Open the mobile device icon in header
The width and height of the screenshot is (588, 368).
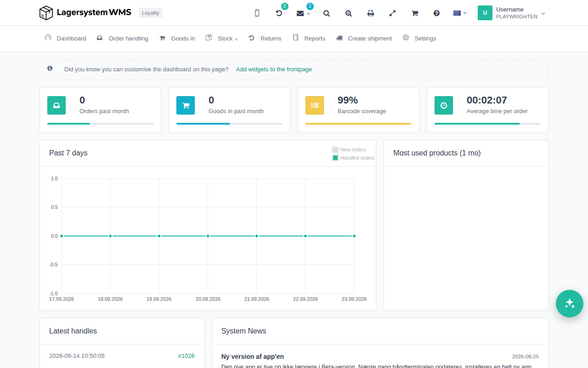257,13
